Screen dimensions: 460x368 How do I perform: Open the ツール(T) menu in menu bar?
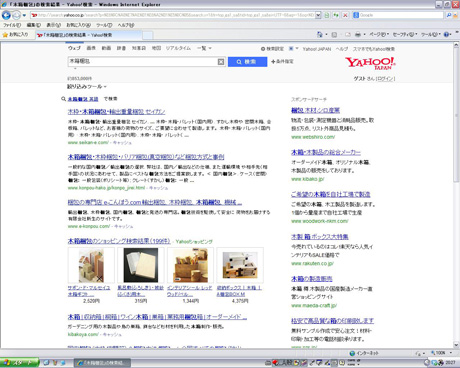click(x=104, y=25)
